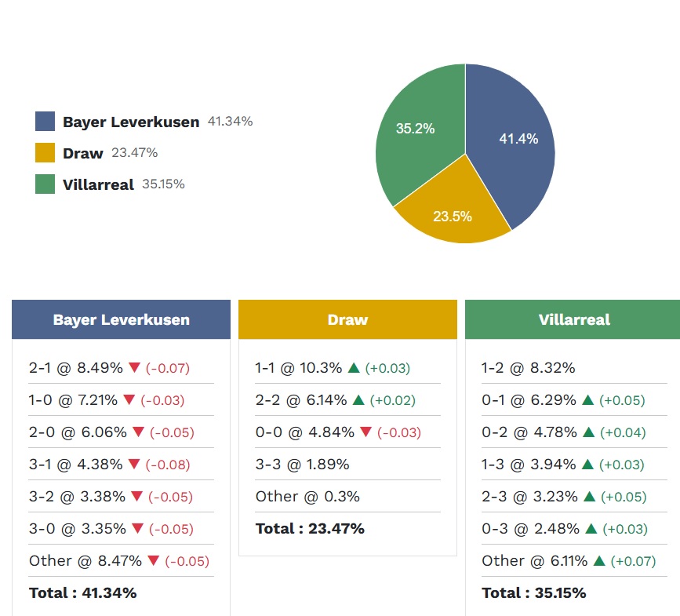This screenshot has height=616, width=680.
Task: Click the green Villarreal legend swatch
Action: [45, 184]
